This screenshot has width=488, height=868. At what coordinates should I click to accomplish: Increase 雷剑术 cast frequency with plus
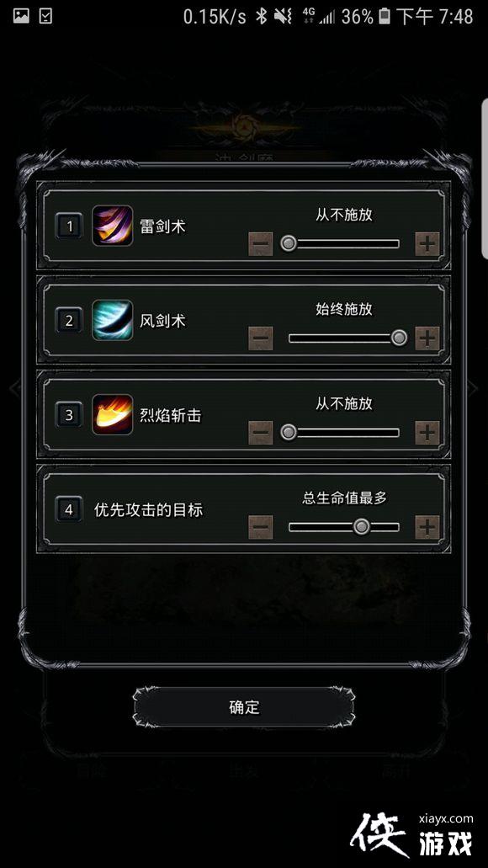427,243
